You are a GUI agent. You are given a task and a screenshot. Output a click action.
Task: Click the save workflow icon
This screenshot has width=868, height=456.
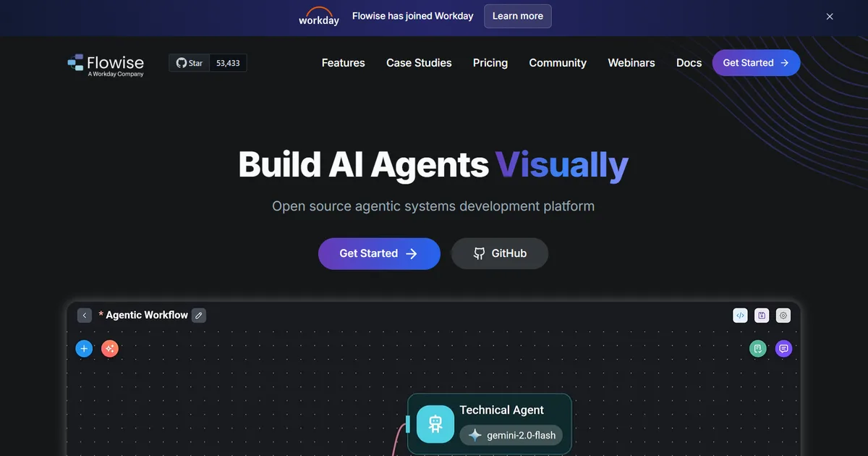(762, 316)
